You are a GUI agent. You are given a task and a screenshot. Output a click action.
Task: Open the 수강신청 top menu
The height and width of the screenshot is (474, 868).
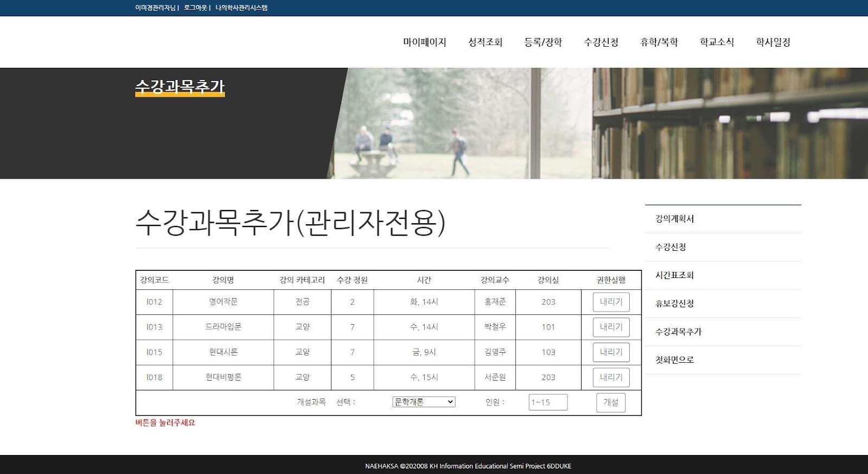(x=601, y=42)
